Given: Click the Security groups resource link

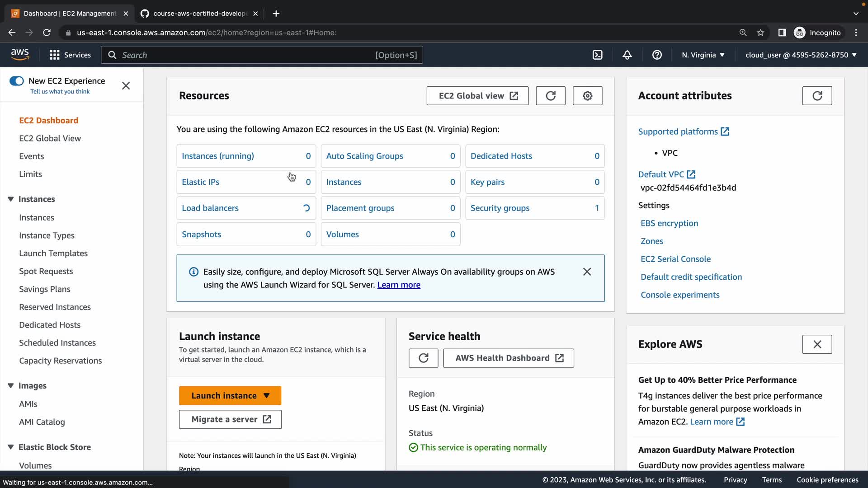Looking at the screenshot, I should tap(500, 208).
